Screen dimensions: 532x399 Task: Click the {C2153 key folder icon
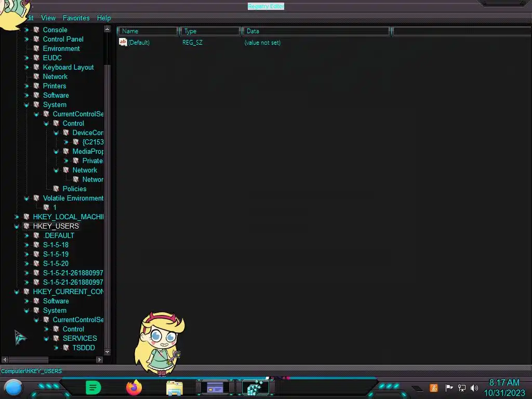[x=76, y=142]
